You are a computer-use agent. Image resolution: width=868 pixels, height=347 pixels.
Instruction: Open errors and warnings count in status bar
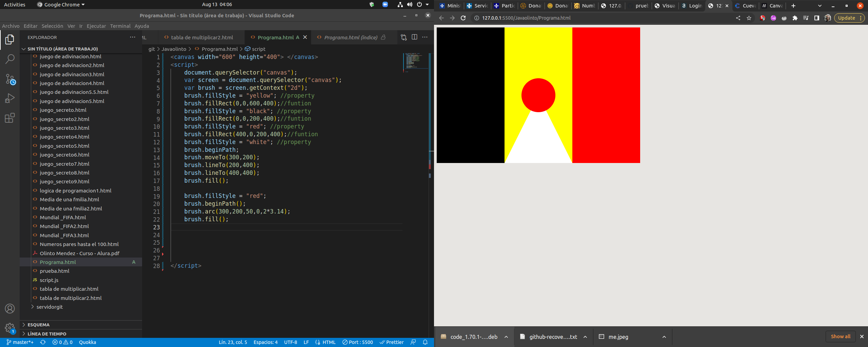pyautogui.click(x=62, y=342)
